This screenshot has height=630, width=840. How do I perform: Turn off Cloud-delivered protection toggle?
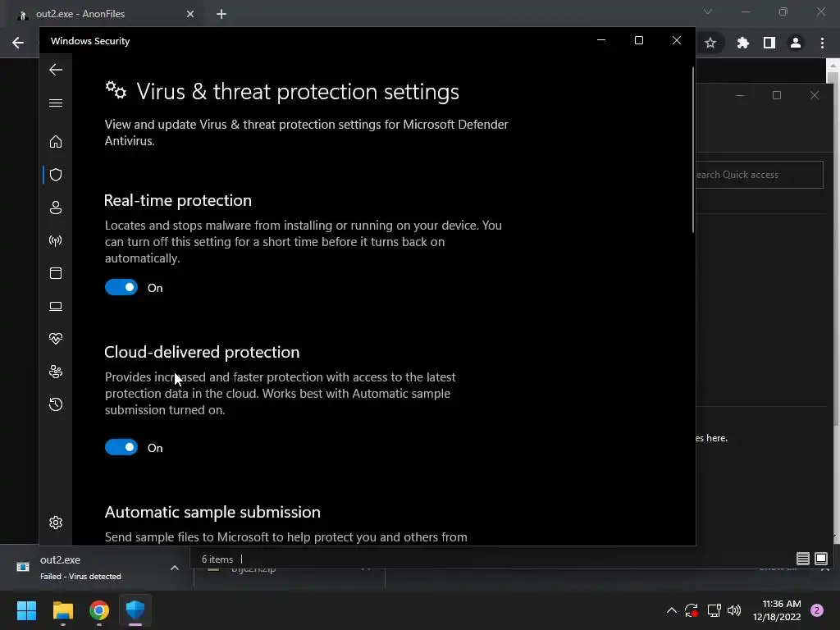(x=121, y=447)
